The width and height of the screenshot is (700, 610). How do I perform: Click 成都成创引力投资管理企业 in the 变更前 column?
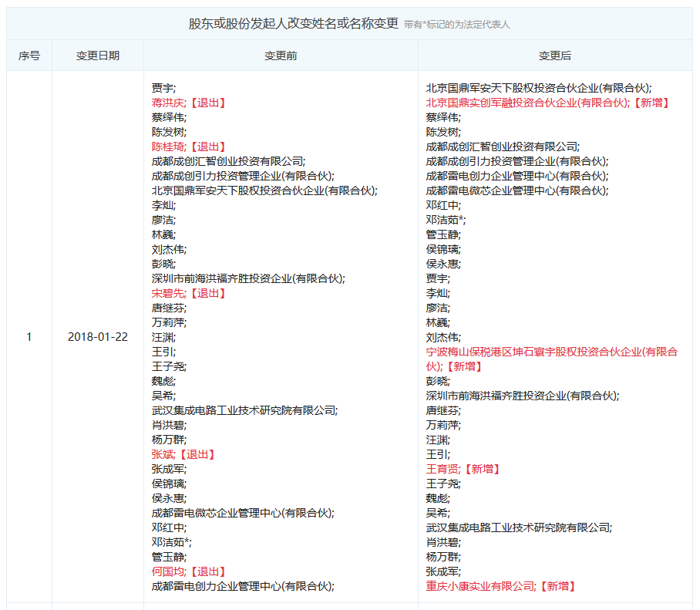(x=243, y=176)
